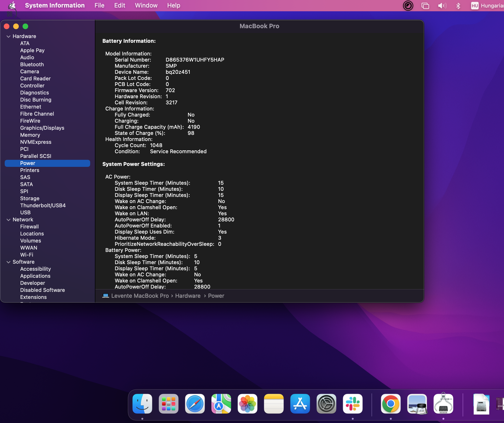Viewport: 504px width, 423px height.
Task: Click the serial number D865376W1UHFY5HAP
Action: tap(195, 60)
